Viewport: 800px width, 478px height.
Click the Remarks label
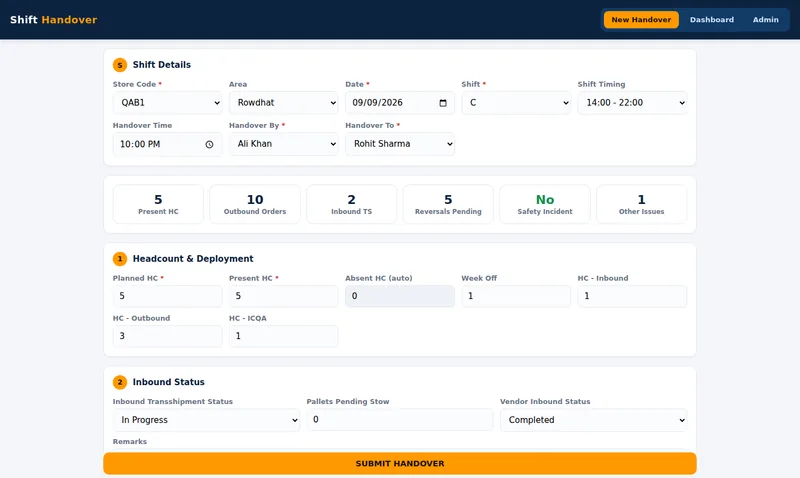click(130, 442)
